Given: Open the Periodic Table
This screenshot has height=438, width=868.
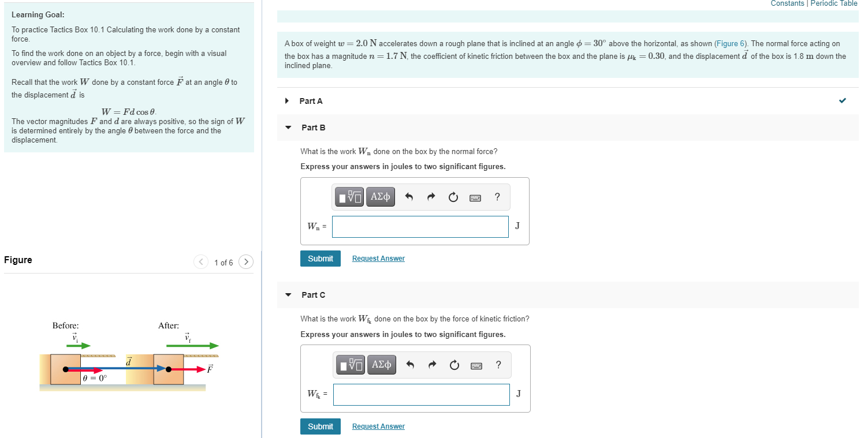Looking at the screenshot, I should click(x=833, y=3).
